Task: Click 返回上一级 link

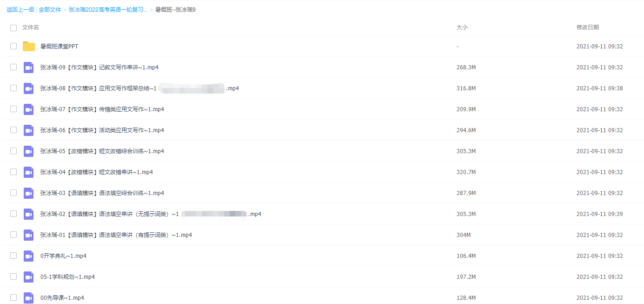Action: coord(21,10)
